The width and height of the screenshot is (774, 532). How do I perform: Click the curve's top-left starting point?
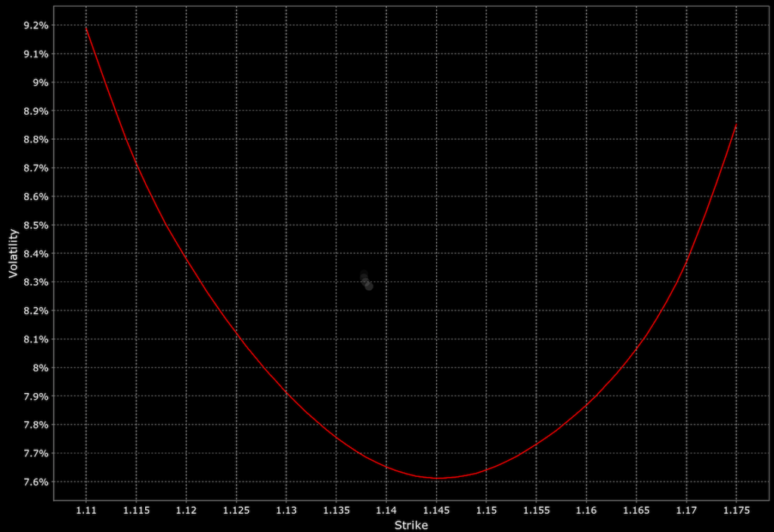tap(87, 29)
